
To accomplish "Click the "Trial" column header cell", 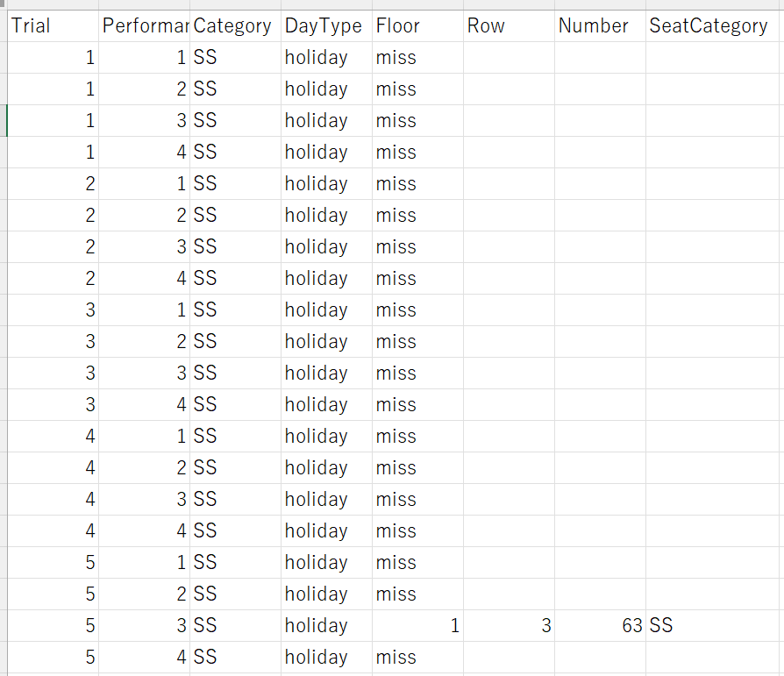I will pyautogui.click(x=53, y=26).
